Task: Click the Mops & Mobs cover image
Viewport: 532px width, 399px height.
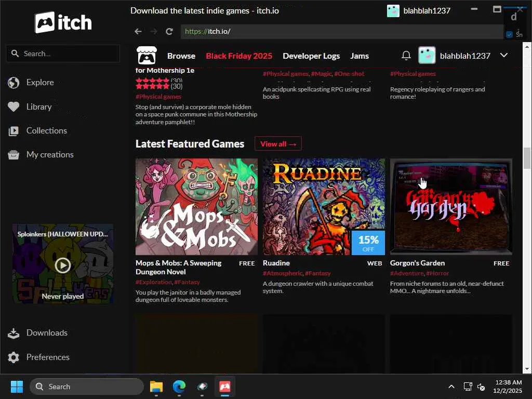Action: pyautogui.click(x=196, y=207)
